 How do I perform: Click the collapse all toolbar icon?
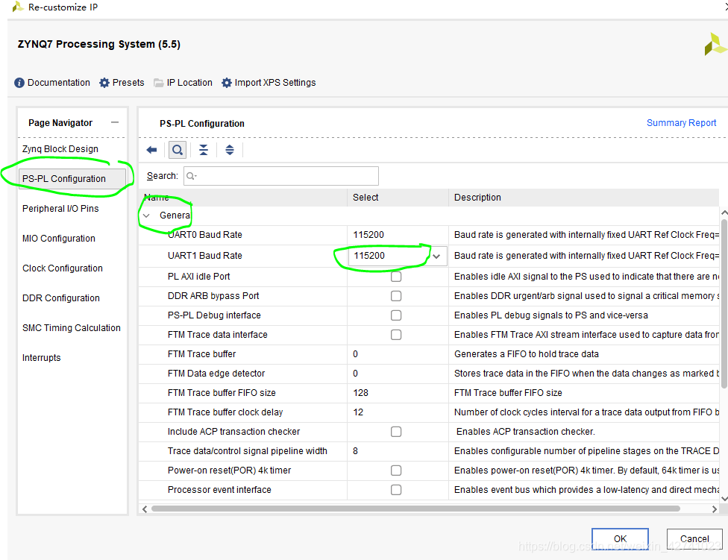click(204, 150)
